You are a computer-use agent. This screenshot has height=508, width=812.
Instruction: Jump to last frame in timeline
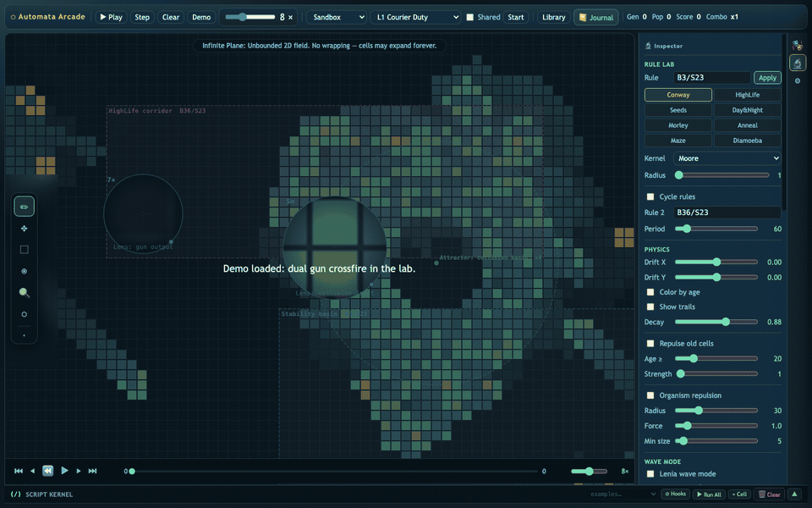click(92, 472)
